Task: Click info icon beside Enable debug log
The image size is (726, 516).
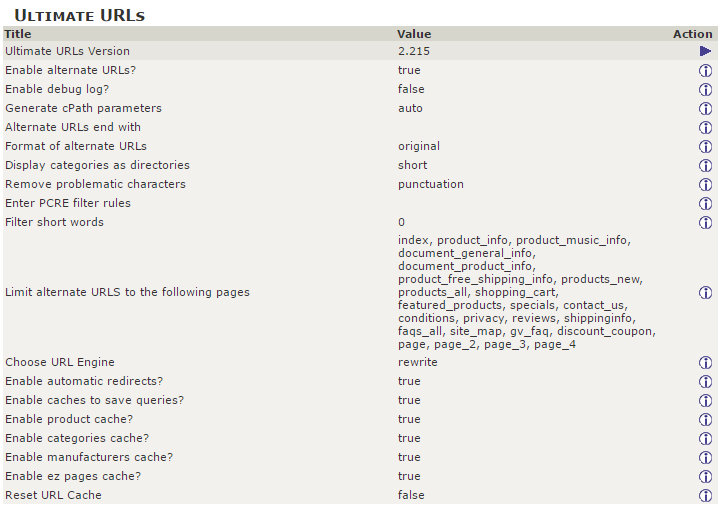Action: pyautogui.click(x=705, y=89)
